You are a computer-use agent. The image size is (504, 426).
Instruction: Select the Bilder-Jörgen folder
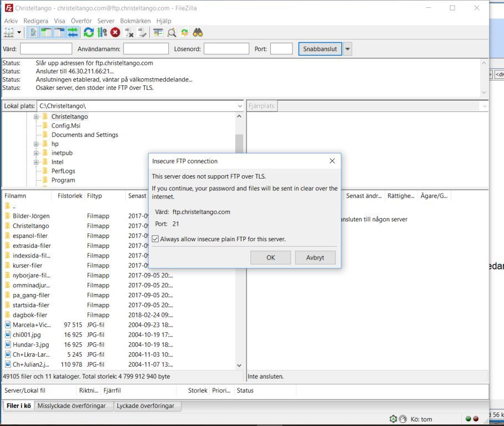pos(31,216)
